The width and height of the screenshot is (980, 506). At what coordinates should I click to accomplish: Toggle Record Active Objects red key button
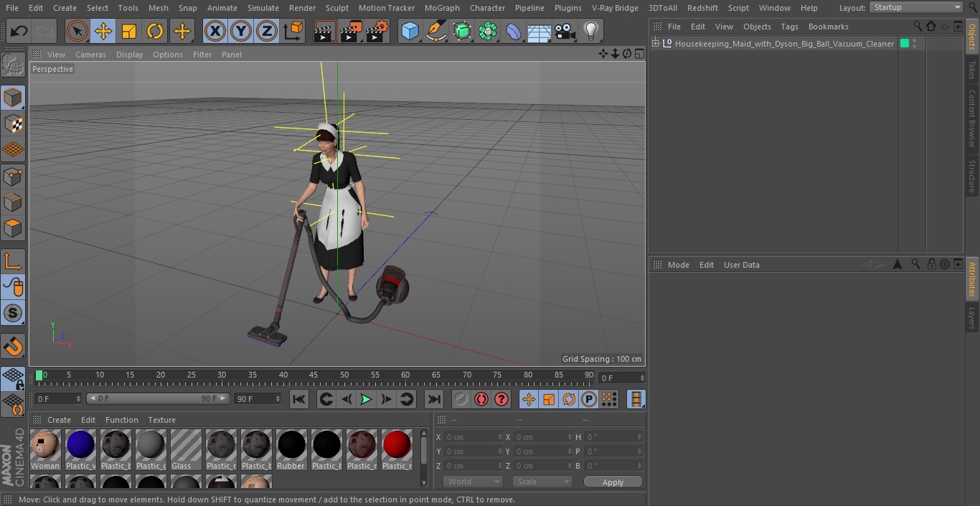[461, 399]
